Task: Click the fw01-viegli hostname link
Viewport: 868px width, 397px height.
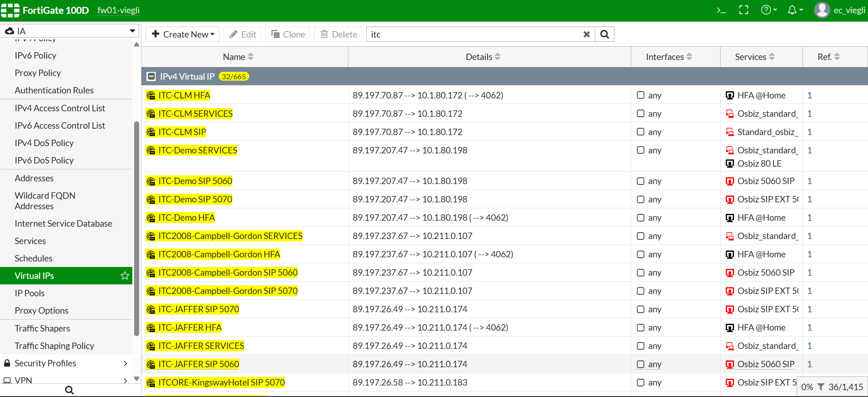Action: pos(119,10)
